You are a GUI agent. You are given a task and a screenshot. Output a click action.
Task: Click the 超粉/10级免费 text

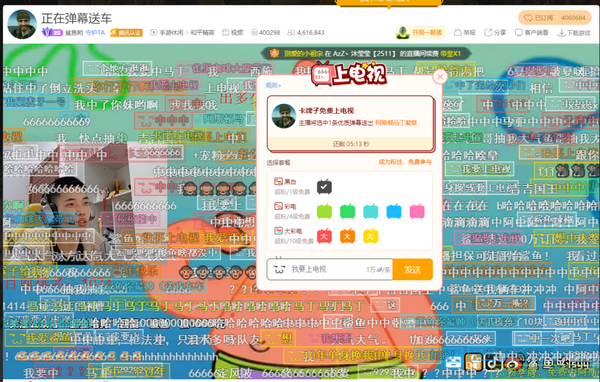coord(293,241)
